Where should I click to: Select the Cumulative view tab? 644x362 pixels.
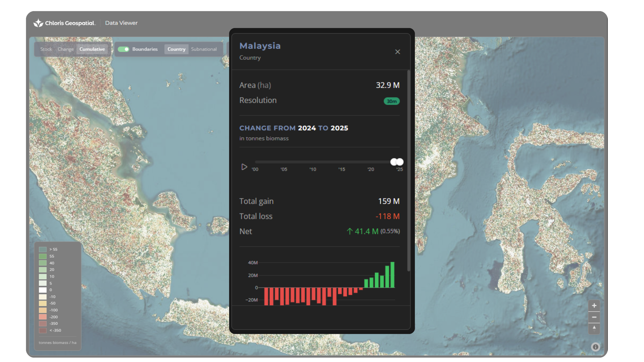pyautogui.click(x=92, y=49)
